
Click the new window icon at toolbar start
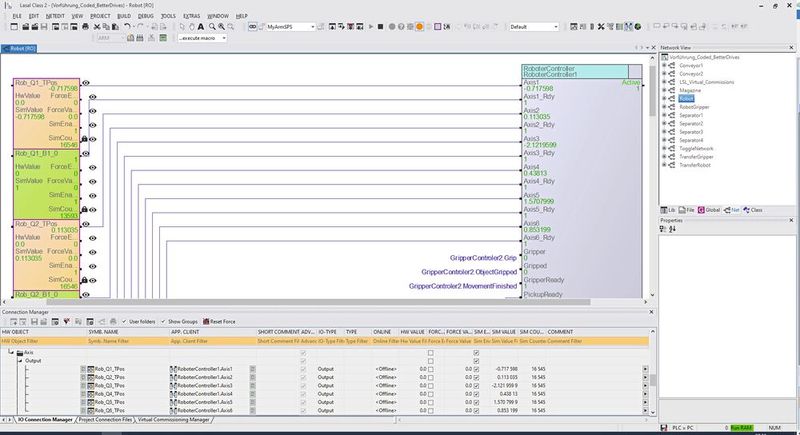pos(14,27)
